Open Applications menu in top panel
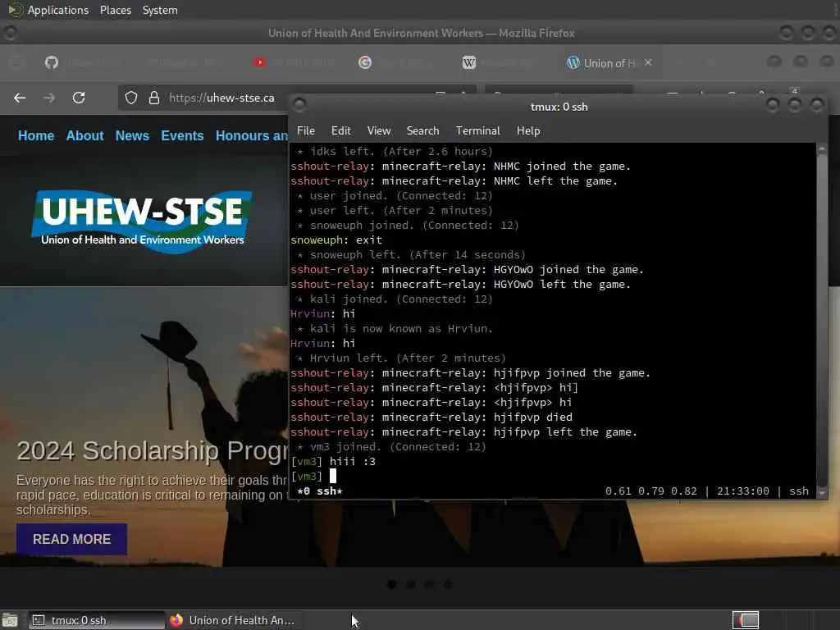840x630 pixels. click(49, 10)
